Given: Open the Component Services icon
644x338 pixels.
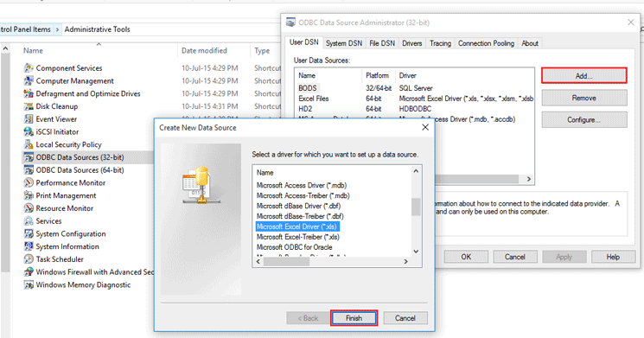Looking at the screenshot, I should tap(29, 67).
